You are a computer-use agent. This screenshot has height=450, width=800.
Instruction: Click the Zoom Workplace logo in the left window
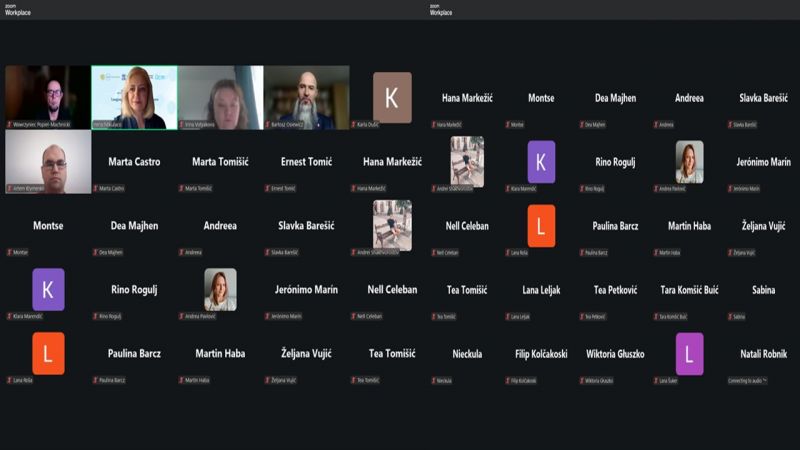19,10
